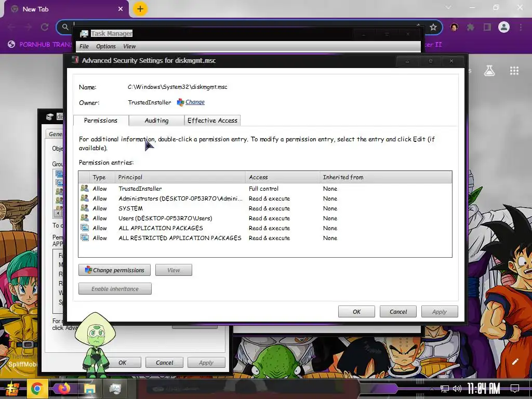Open Chrome extensions puzzle icon
Image resolution: width=532 pixels, height=399 pixels.
point(471,27)
